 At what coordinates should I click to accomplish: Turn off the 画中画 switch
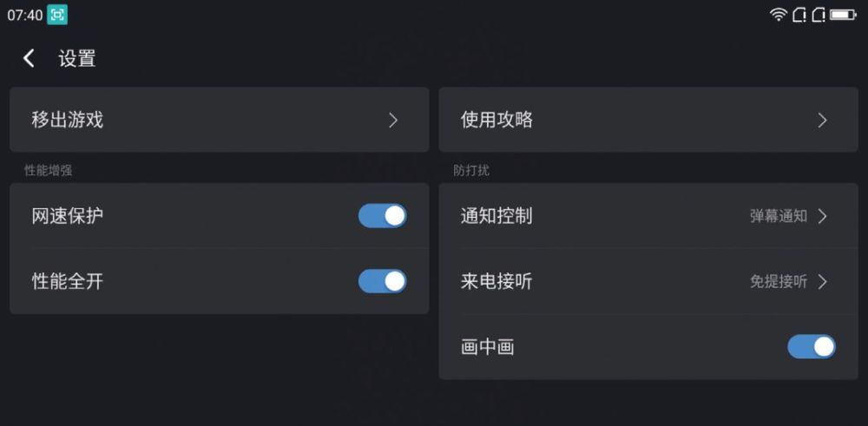pyautogui.click(x=811, y=347)
